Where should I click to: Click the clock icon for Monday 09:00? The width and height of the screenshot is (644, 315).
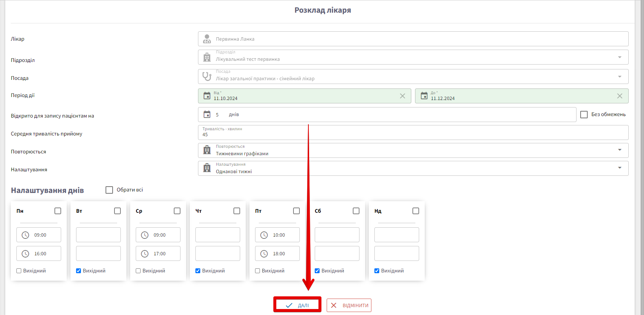pyautogui.click(x=25, y=235)
